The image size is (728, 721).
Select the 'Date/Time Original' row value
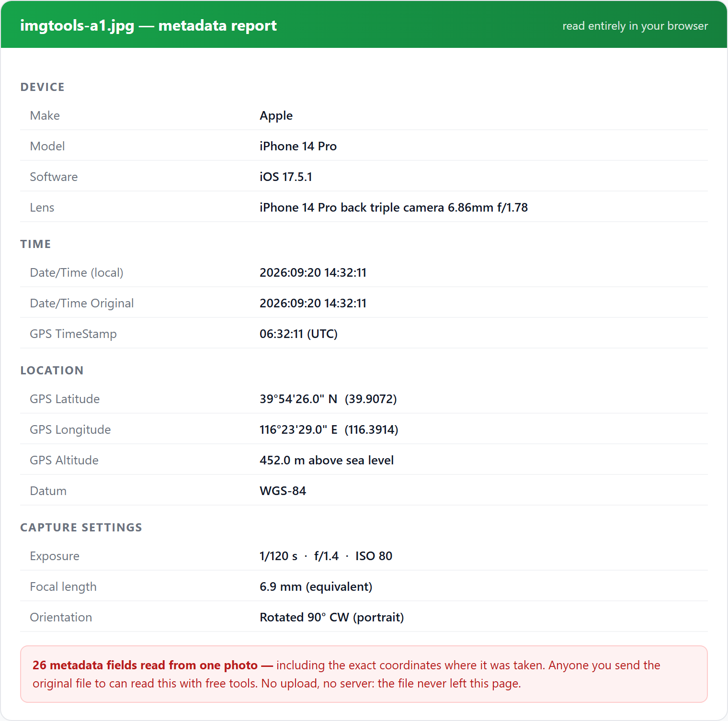pyautogui.click(x=313, y=303)
